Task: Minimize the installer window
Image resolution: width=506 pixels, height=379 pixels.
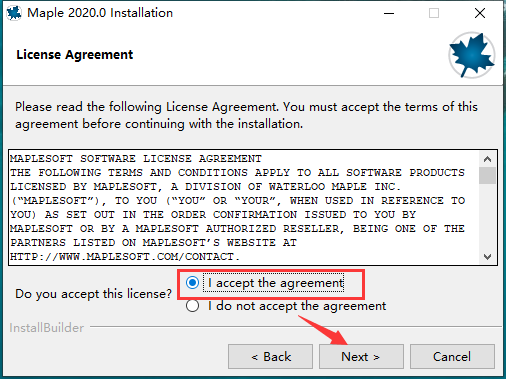Action: (x=389, y=13)
